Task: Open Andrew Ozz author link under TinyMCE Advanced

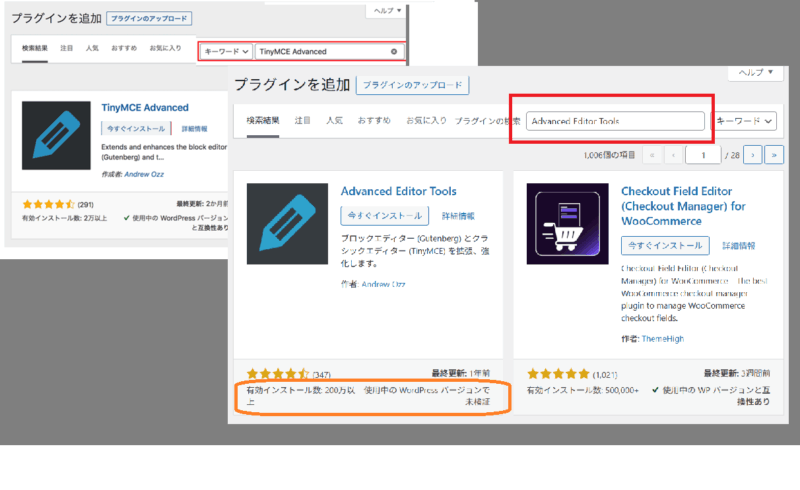Action: (144, 175)
